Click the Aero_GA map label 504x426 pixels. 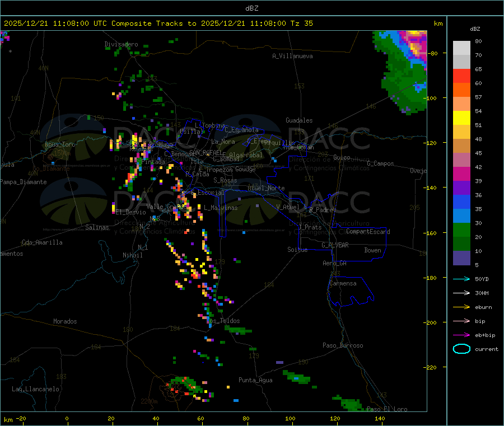click(335, 263)
